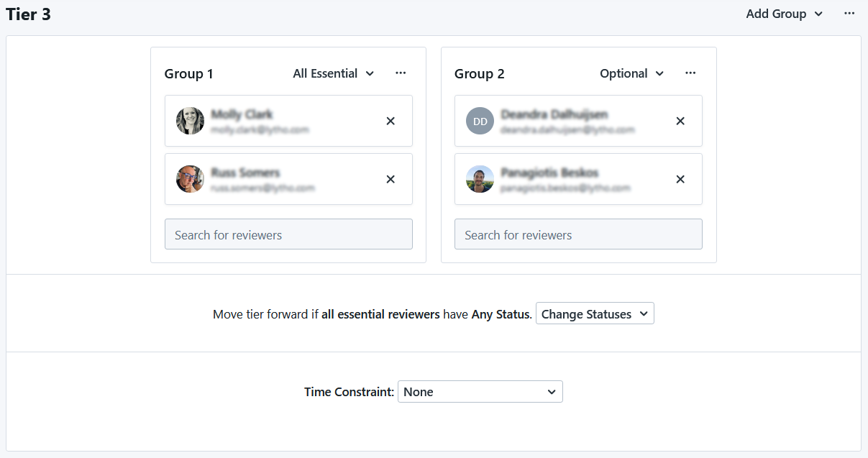868x458 pixels.
Task: Click the DD initials avatar
Action: 480,121
